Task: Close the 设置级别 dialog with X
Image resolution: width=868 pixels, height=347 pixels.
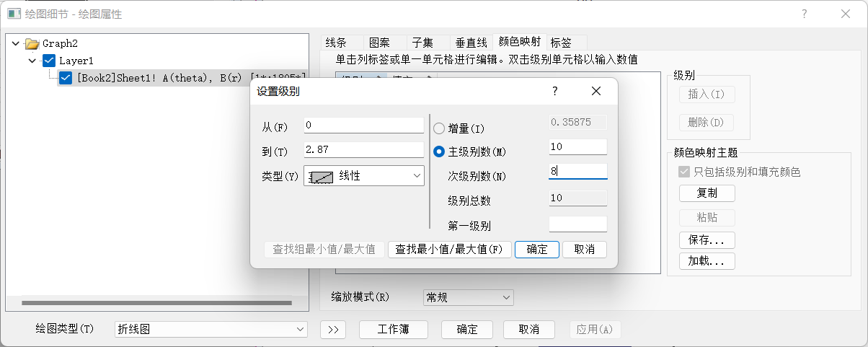Action: pos(595,91)
